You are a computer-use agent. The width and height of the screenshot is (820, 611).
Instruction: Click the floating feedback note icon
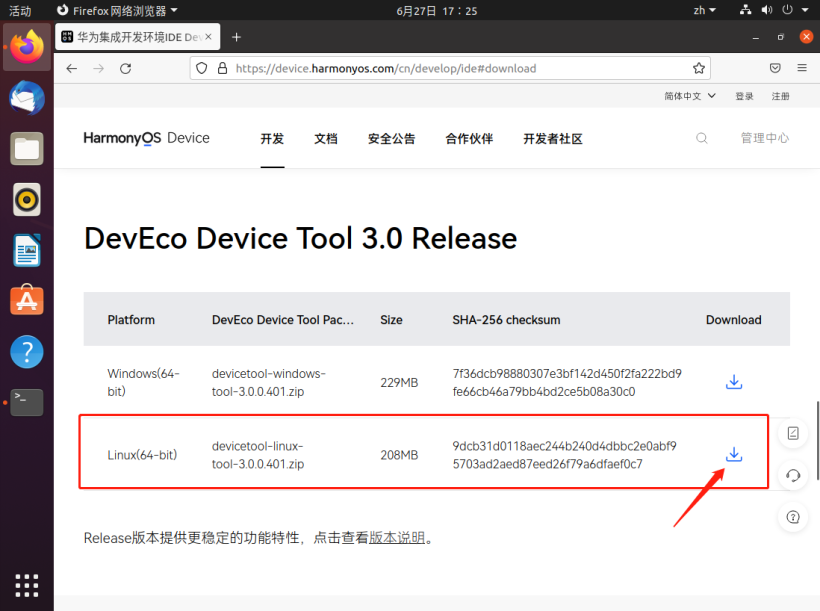tap(793, 433)
